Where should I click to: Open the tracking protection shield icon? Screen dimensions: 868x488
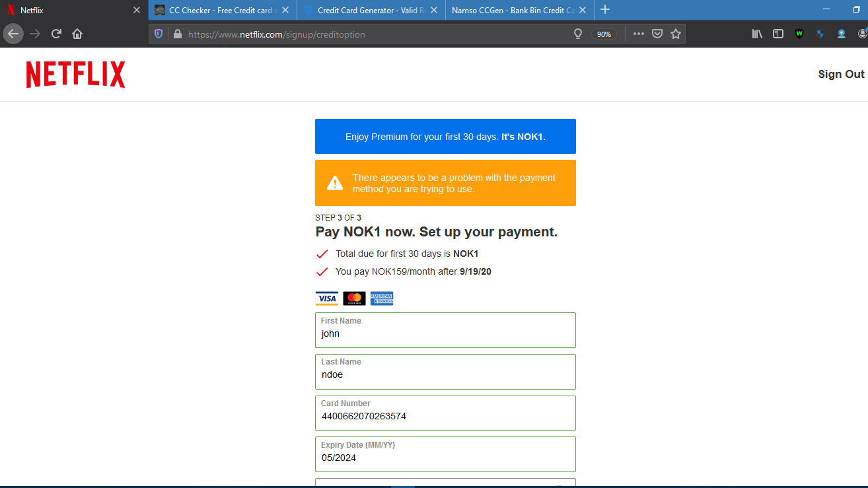(159, 34)
